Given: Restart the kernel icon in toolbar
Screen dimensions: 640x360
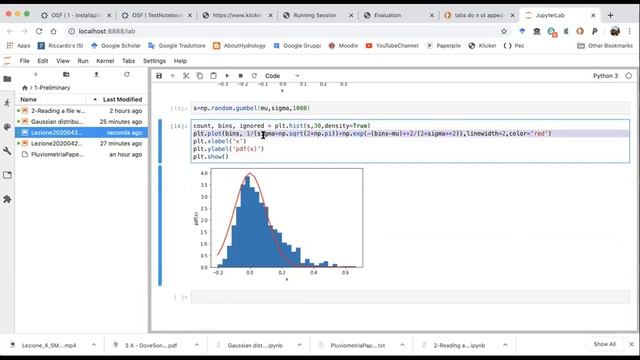Looking at the screenshot, I should point(254,76).
